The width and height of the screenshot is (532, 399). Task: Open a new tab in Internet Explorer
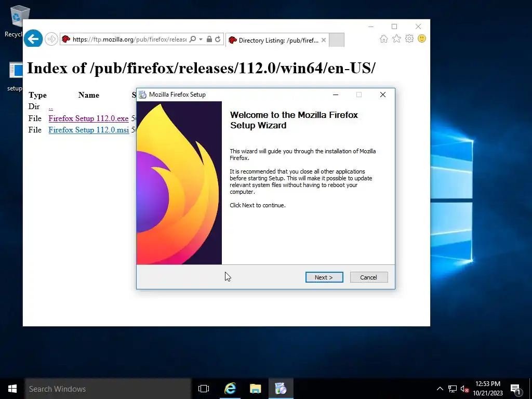tap(337, 40)
